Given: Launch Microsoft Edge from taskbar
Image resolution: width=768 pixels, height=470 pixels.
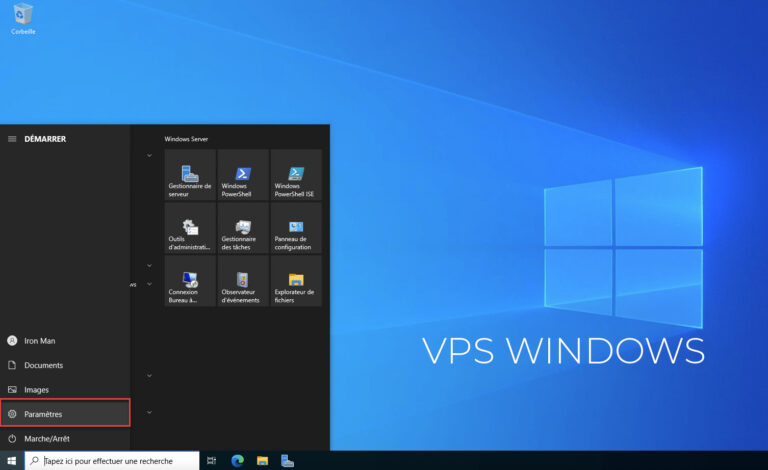Looking at the screenshot, I should click(238, 461).
